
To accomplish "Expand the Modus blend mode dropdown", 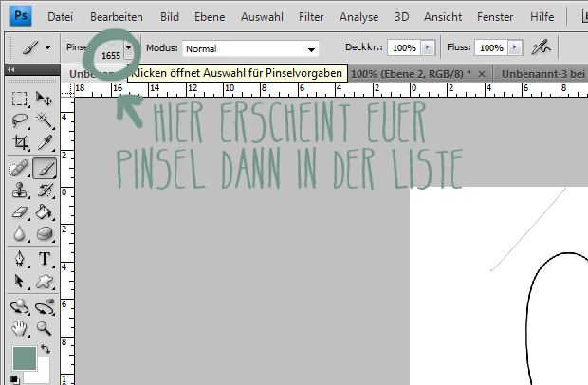I will pyautogui.click(x=312, y=48).
